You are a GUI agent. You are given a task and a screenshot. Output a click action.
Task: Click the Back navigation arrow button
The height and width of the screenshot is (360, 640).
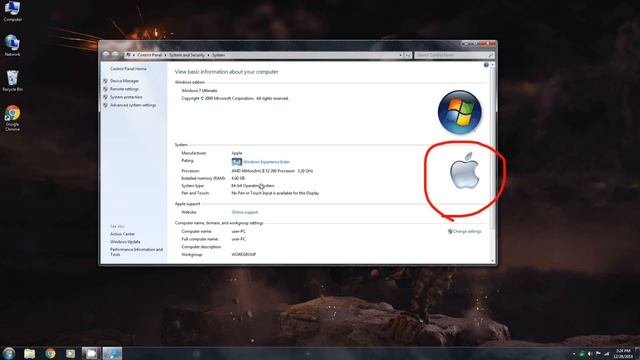106,54
